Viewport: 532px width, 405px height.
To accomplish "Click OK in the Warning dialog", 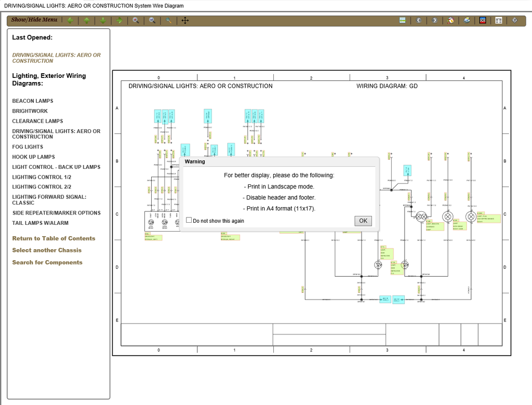I will pyautogui.click(x=363, y=221).
